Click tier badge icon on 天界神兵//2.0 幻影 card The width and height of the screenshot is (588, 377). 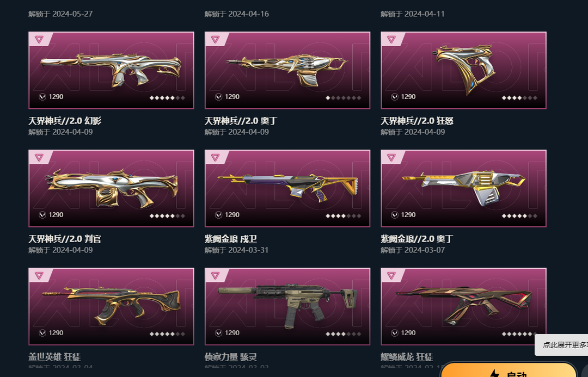(x=39, y=39)
